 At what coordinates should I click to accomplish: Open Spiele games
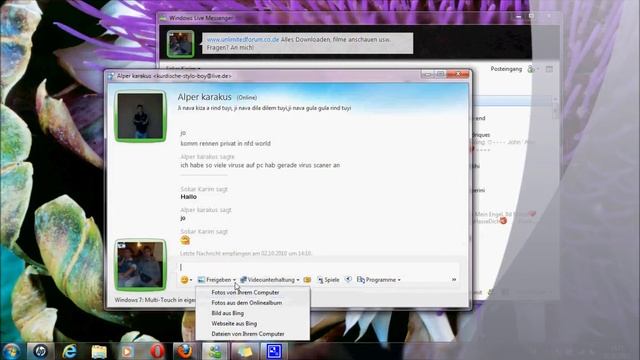(x=329, y=280)
